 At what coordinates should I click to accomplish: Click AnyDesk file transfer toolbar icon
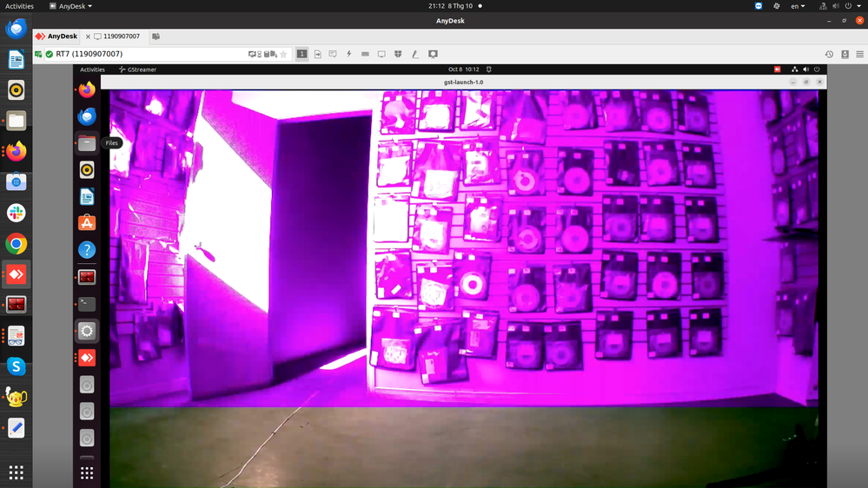(318, 54)
